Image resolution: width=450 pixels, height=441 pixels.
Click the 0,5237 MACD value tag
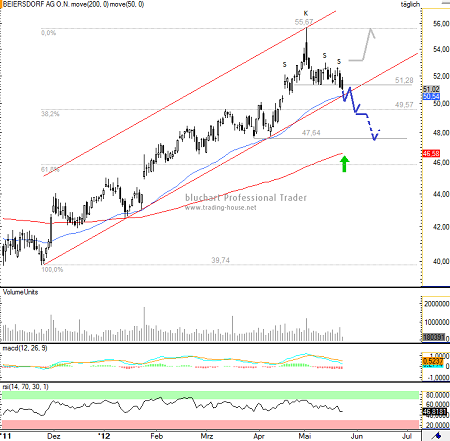pyautogui.click(x=433, y=361)
